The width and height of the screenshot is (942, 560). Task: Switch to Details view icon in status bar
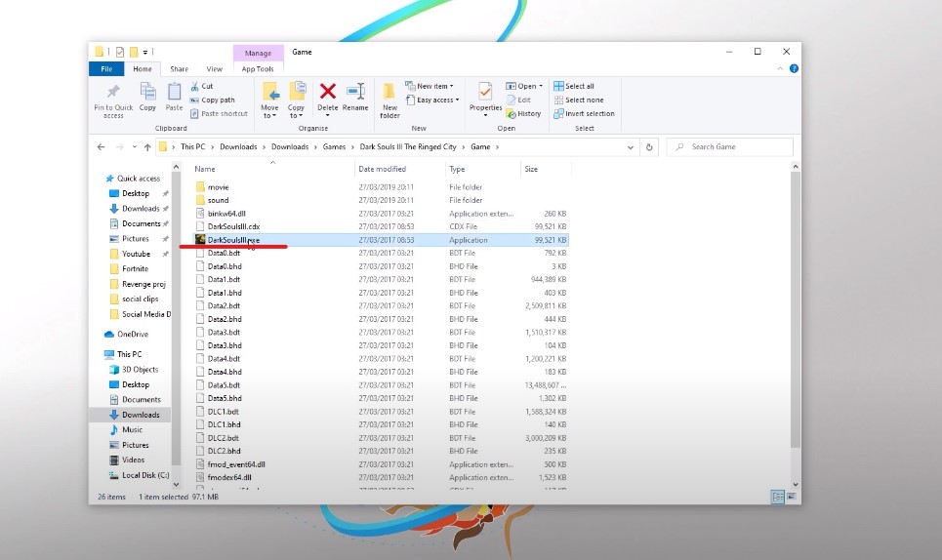point(777,497)
